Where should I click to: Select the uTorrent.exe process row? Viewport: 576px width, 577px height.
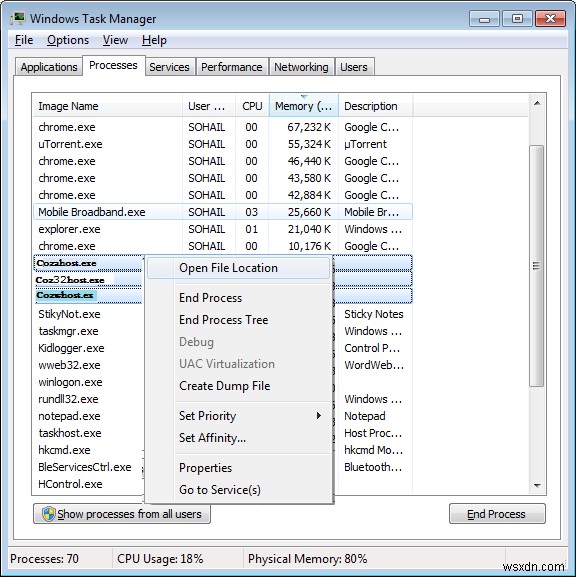point(223,144)
